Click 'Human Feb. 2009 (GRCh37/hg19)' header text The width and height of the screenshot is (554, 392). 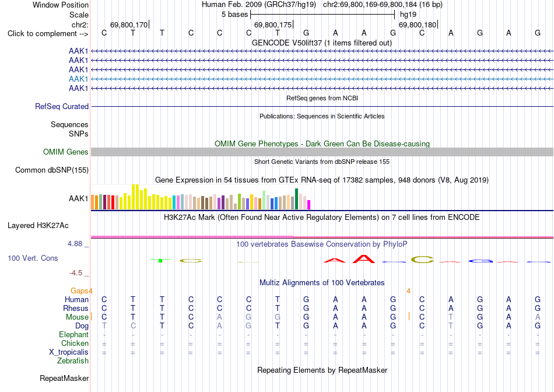260,5
